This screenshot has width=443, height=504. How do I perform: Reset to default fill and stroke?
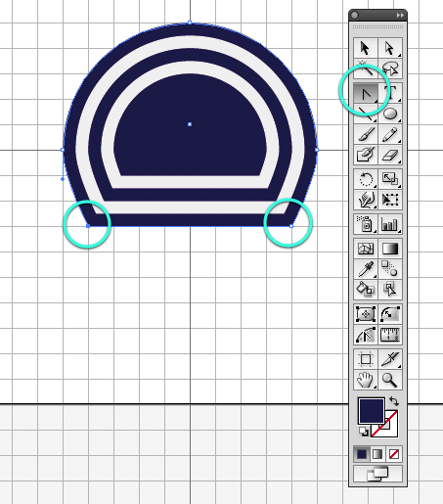pos(364,432)
